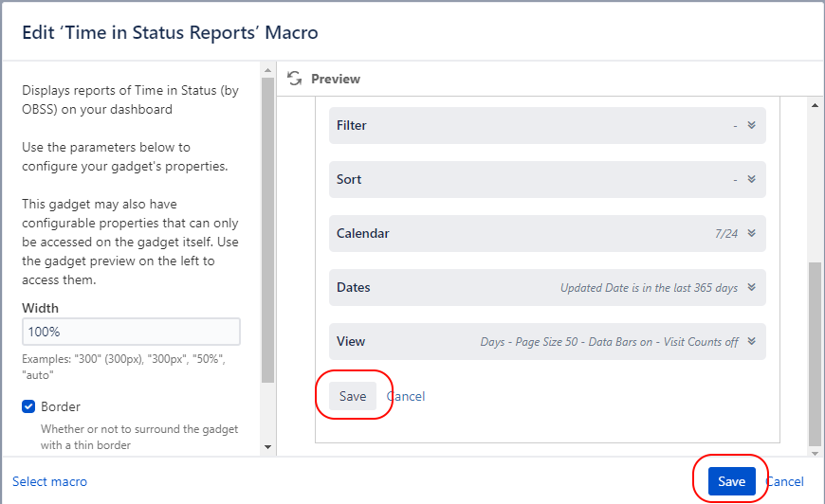Click the Cancel link inside the preview

pyautogui.click(x=407, y=396)
